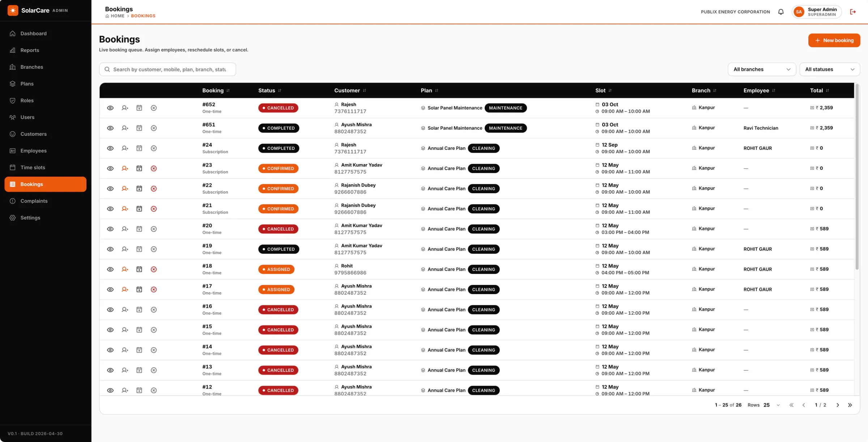Open All branches dropdown
Image resolution: width=868 pixels, height=442 pixels.
762,69
